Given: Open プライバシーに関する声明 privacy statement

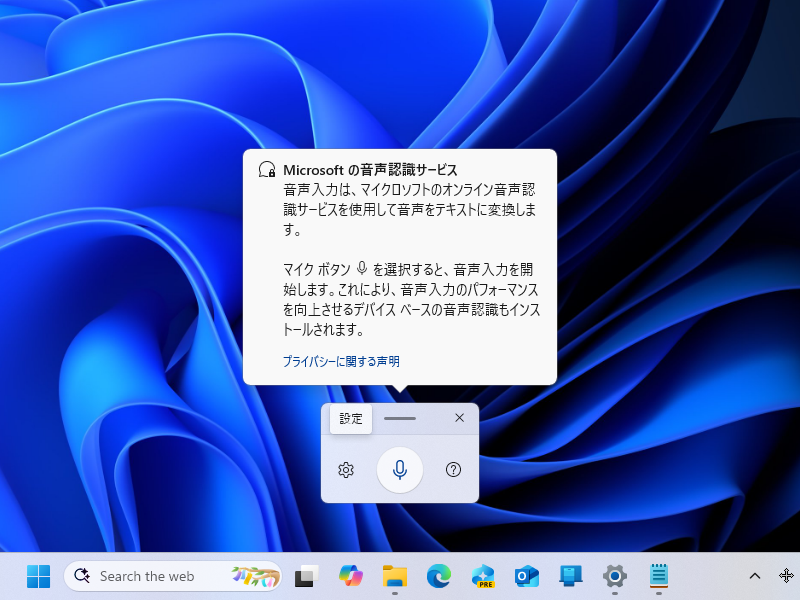Looking at the screenshot, I should 340,361.
